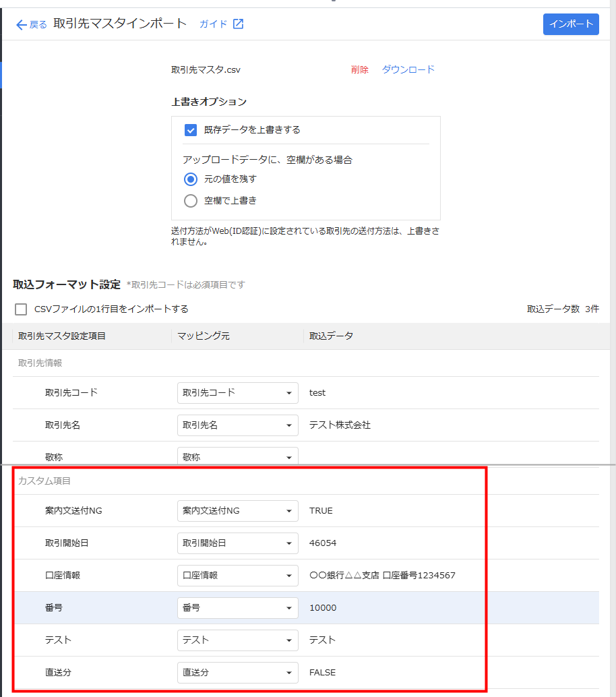The image size is (616, 697).
Task: Expand the 番号 mapping dropdown
Action: tap(237, 608)
